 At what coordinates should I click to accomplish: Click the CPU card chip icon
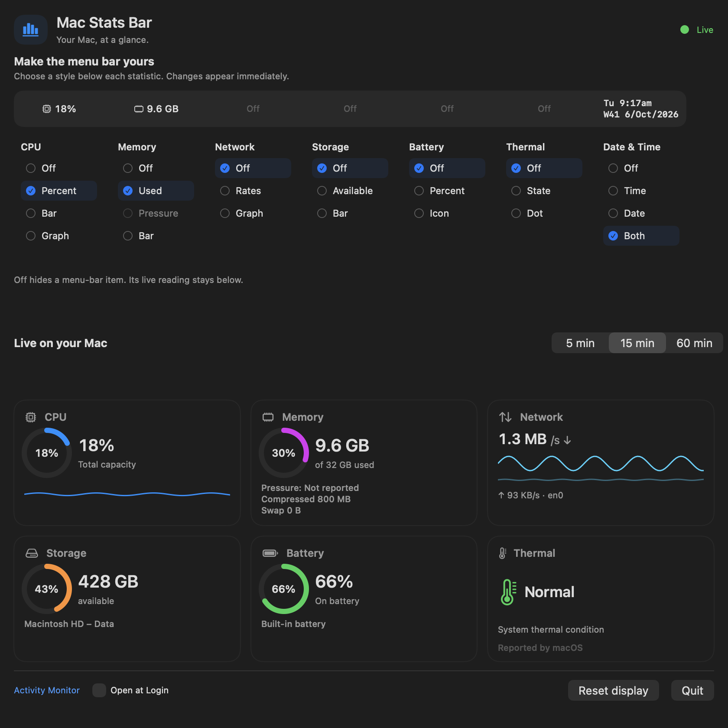coord(31,417)
